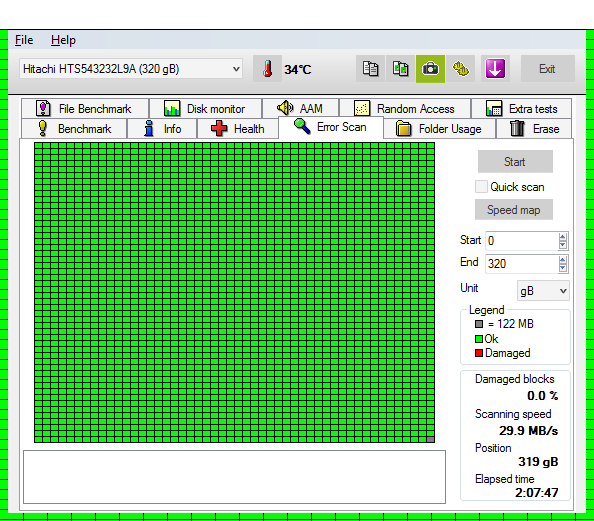Image resolution: width=594 pixels, height=521 pixels.
Task: Enable the Quick scan checkbox
Action: pyautogui.click(x=481, y=186)
